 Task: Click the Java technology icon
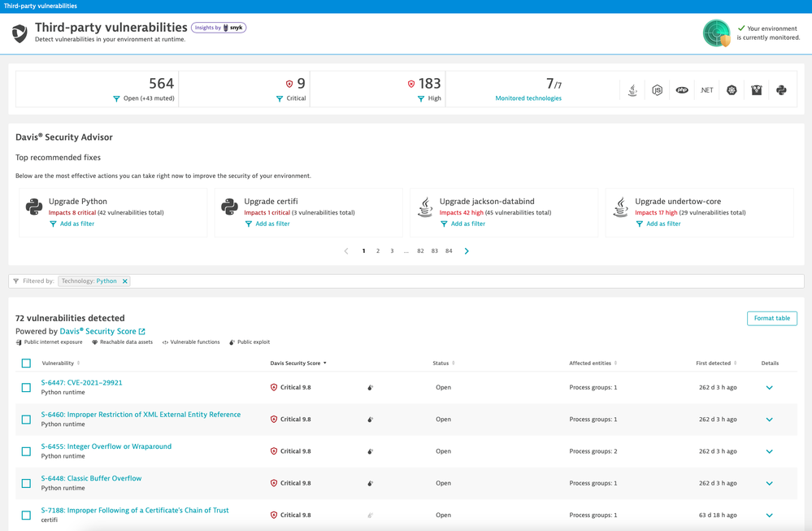click(x=632, y=90)
